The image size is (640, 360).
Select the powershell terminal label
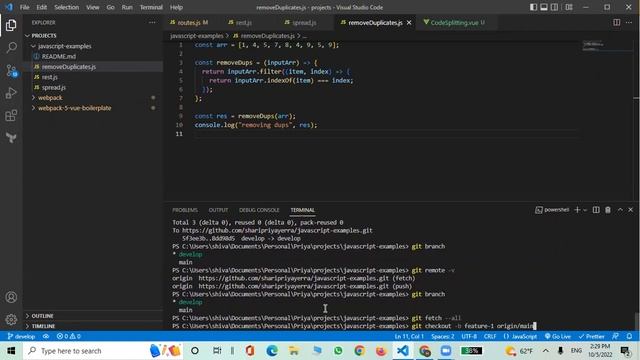pos(552,210)
